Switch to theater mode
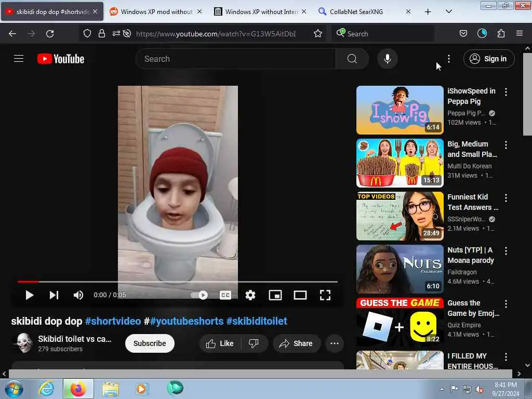532x399 pixels. point(300,295)
